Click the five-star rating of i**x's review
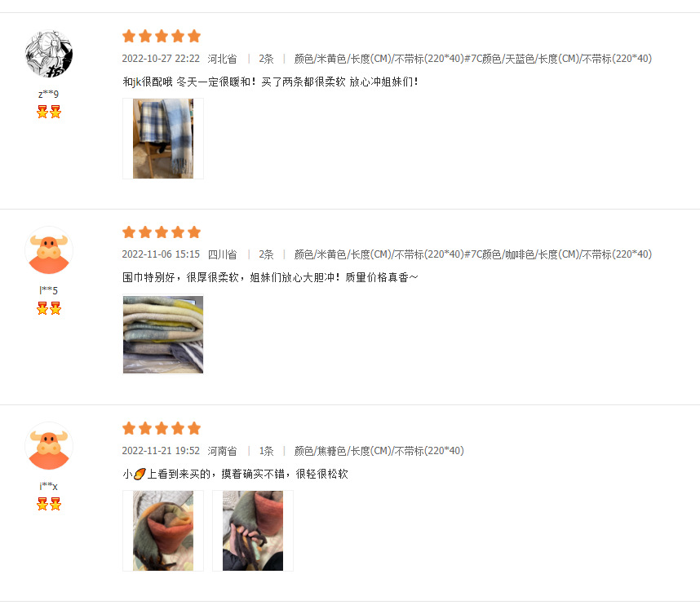 click(162, 428)
